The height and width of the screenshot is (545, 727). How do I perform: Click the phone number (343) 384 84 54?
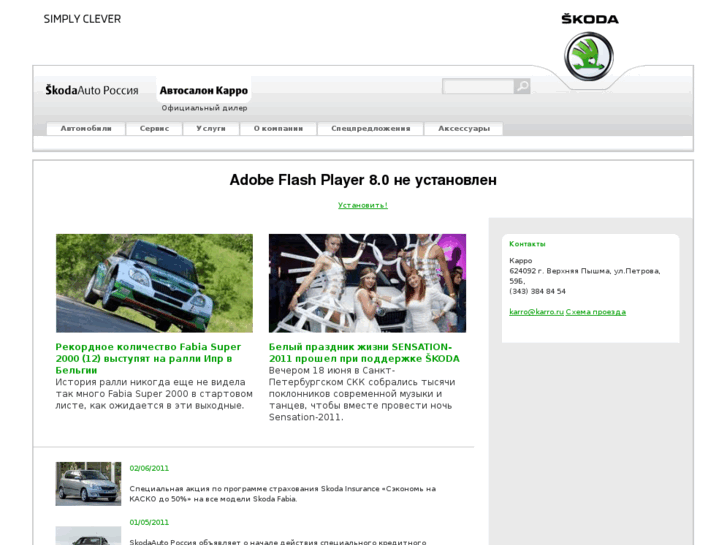tap(537, 291)
